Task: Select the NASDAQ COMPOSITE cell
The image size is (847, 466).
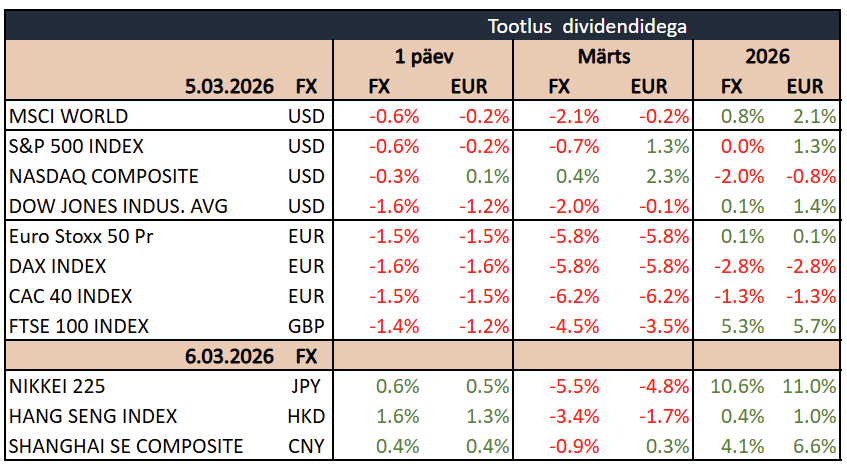Action: pyautogui.click(x=103, y=176)
